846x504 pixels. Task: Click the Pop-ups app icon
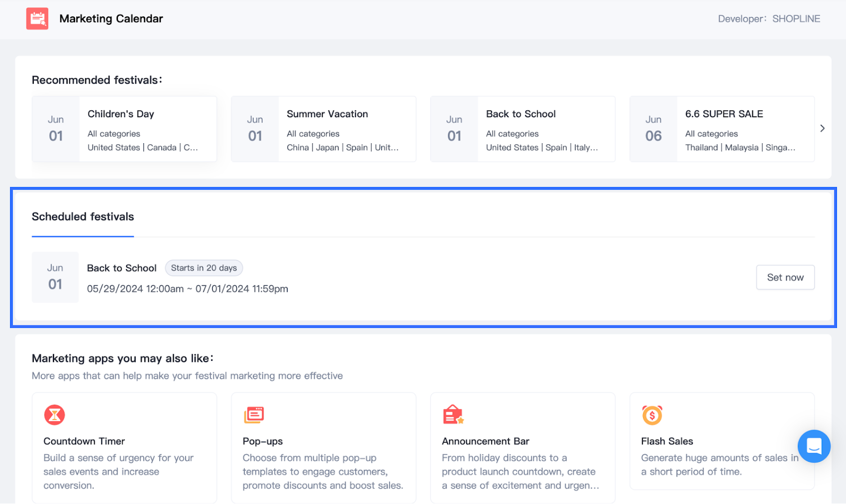pyautogui.click(x=254, y=415)
